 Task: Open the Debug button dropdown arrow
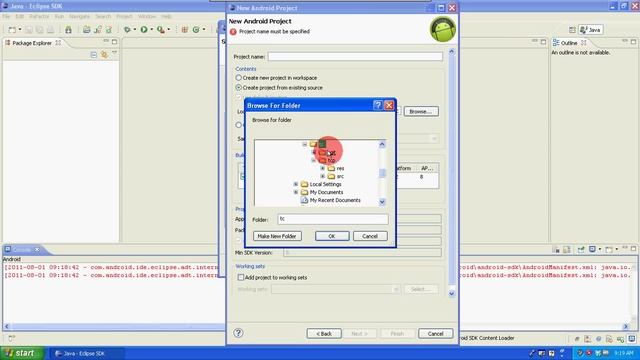click(135, 30)
